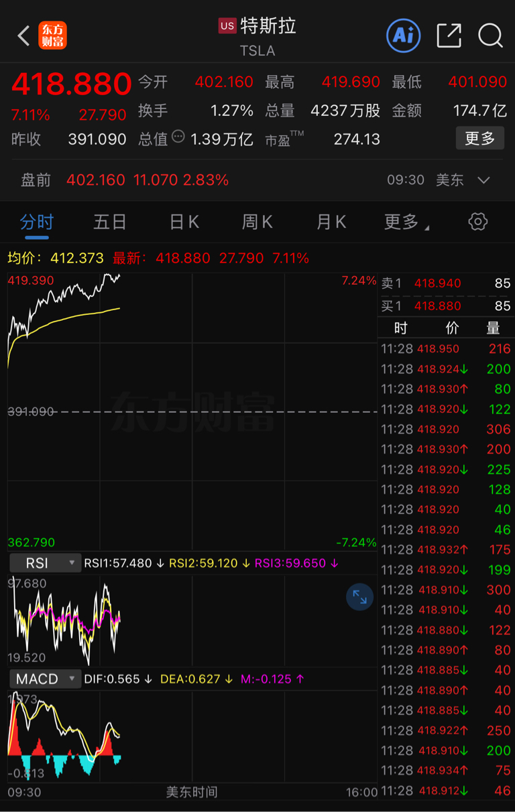Expand the 盘前 pre-market row chevron

tap(483, 180)
